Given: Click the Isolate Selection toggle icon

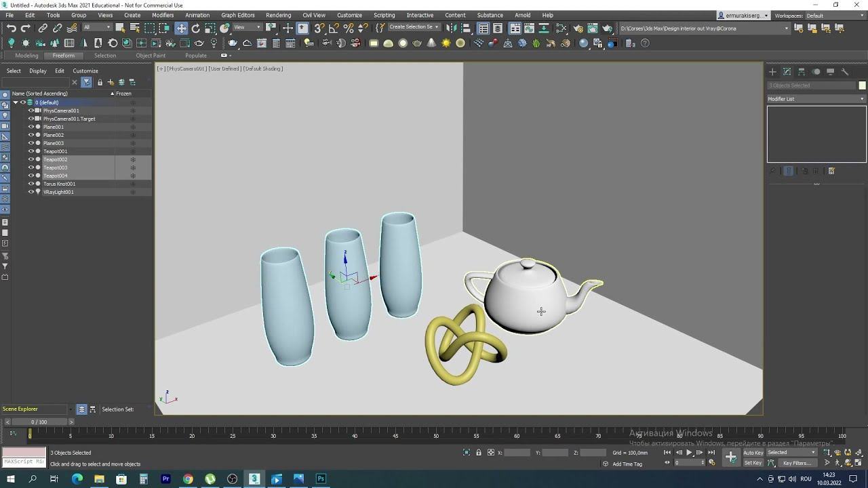Looking at the screenshot, I should pos(467,452).
